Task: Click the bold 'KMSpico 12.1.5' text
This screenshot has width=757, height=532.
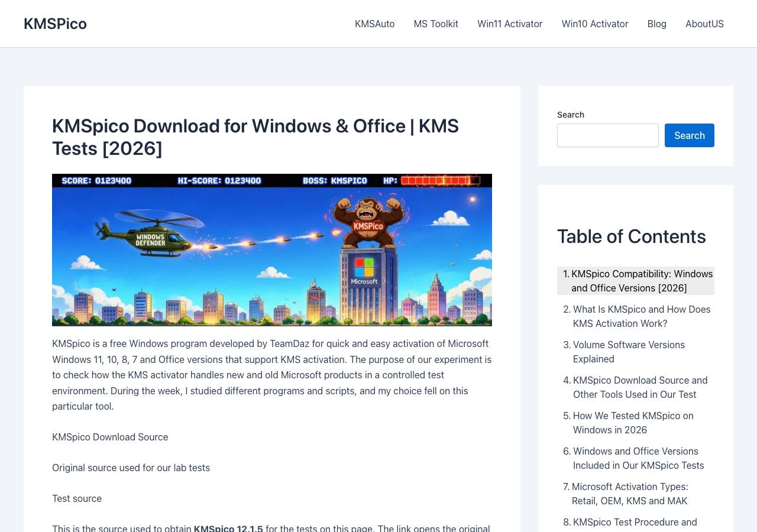Action: click(x=228, y=528)
